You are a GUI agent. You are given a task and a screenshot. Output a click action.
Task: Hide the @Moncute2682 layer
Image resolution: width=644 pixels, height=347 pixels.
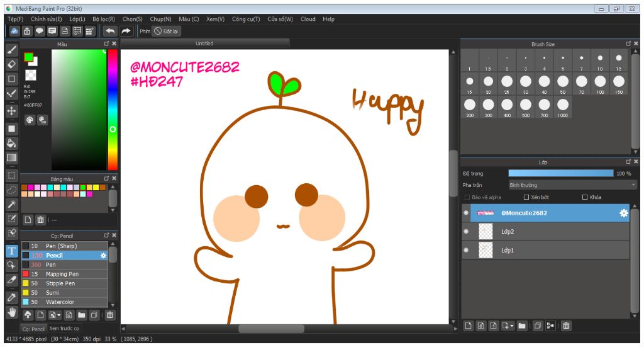[x=466, y=213]
